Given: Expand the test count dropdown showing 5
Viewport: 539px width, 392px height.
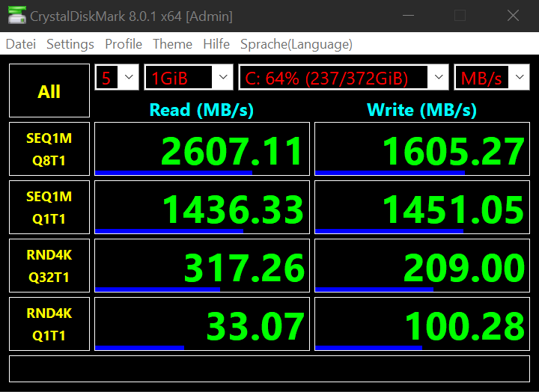Looking at the screenshot, I should pos(117,77).
